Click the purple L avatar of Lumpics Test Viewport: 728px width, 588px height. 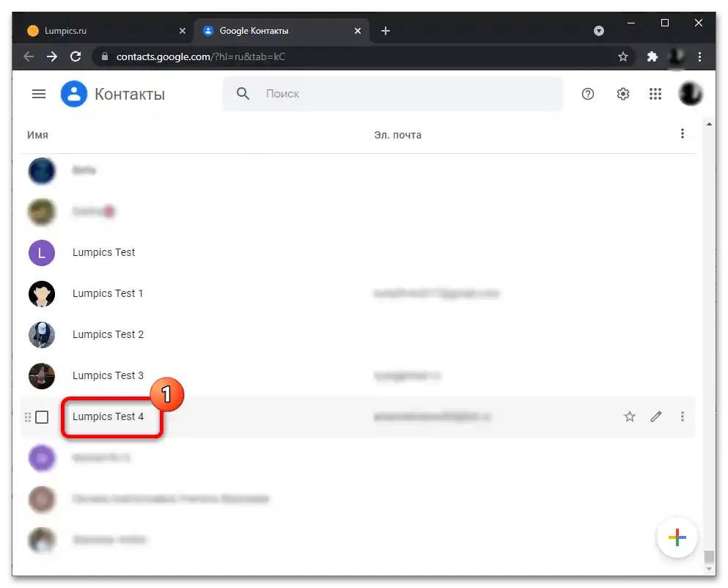point(42,253)
